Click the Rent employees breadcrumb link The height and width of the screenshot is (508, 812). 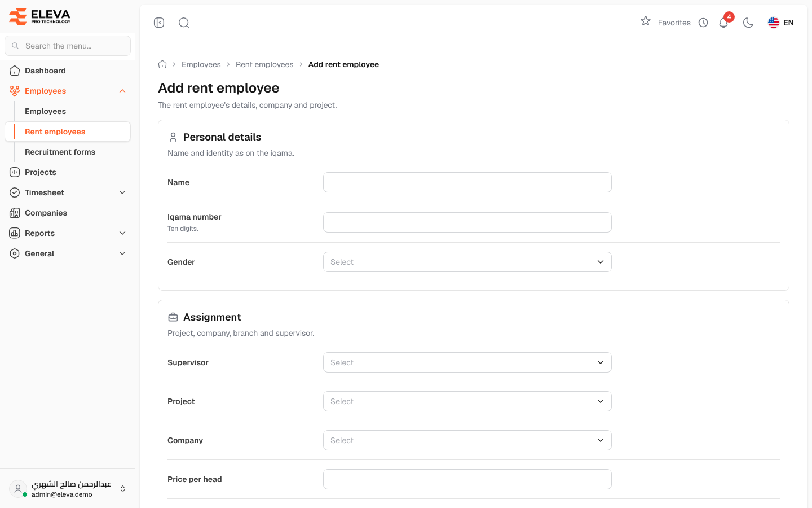pyautogui.click(x=264, y=64)
